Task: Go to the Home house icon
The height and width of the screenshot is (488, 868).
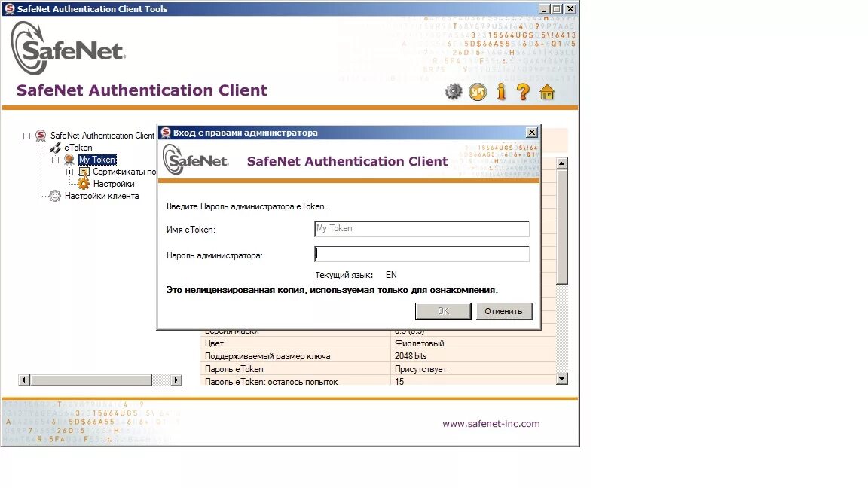Action: point(547,92)
